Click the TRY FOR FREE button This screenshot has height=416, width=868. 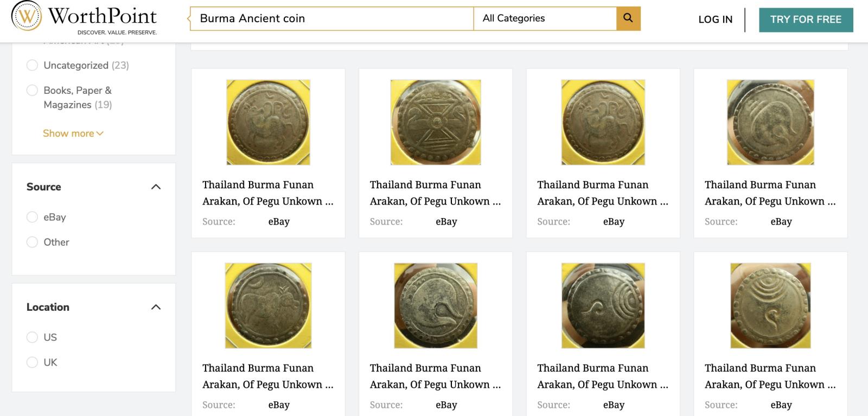click(806, 20)
